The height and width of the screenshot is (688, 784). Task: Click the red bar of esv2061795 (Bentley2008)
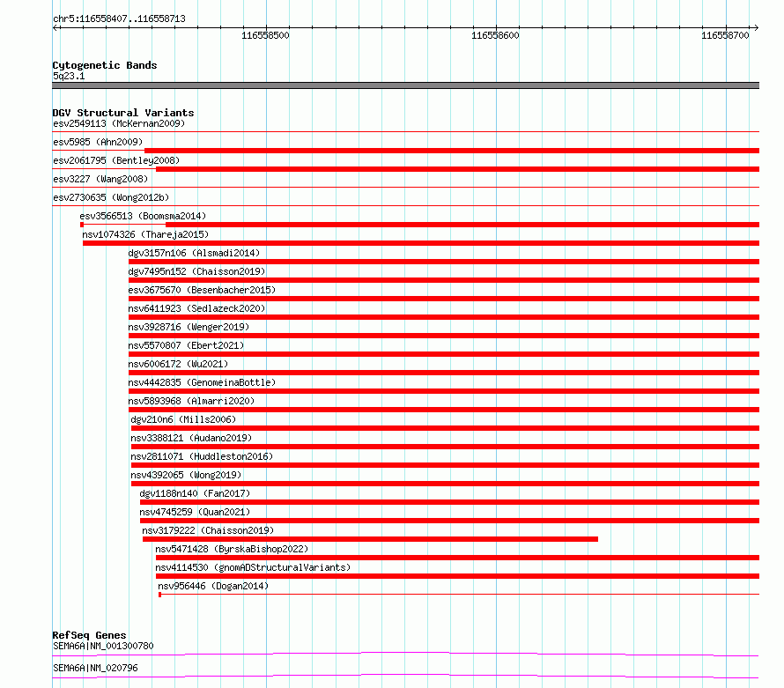click(x=457, y=169)
